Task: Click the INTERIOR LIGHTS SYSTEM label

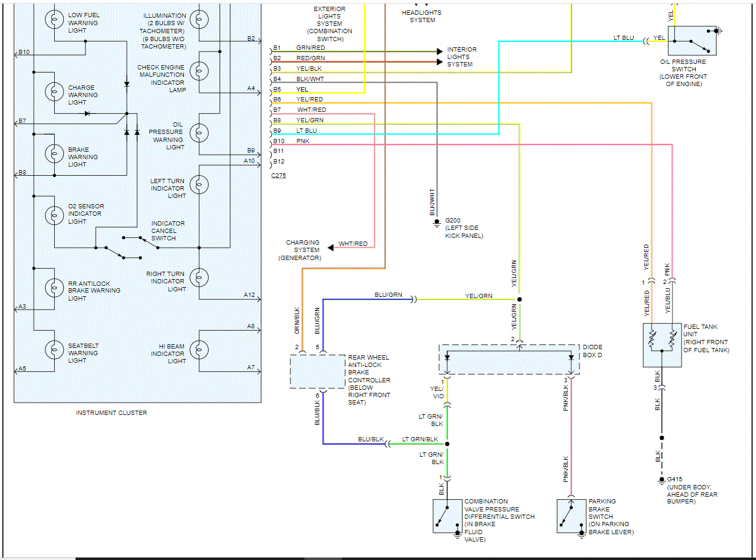Action: [x=462, y=57]
